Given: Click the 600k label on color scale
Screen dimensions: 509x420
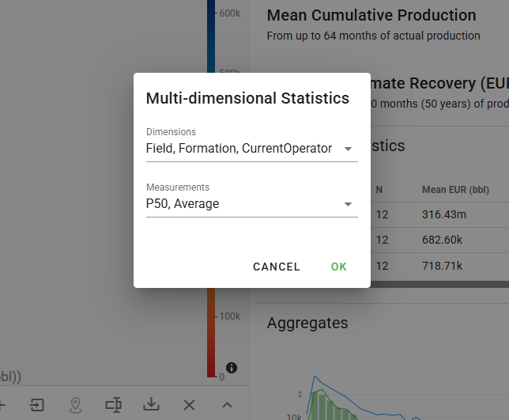Looking at the screenshot, I should [230, 13].
